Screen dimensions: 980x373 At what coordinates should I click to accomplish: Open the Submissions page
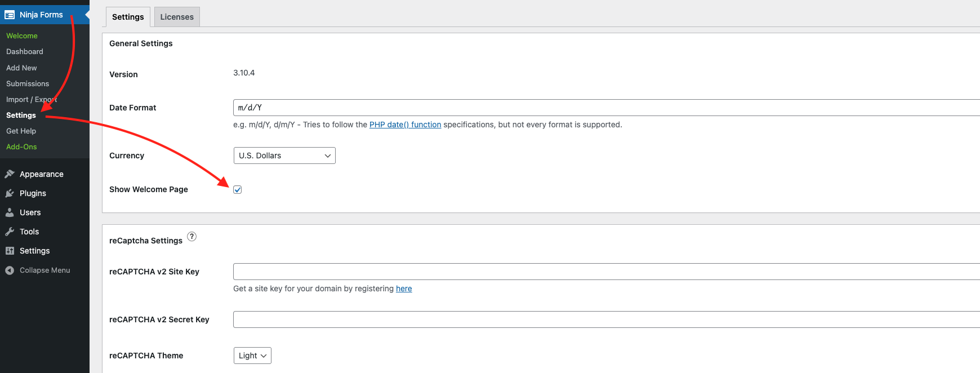(x=28, y=83)
